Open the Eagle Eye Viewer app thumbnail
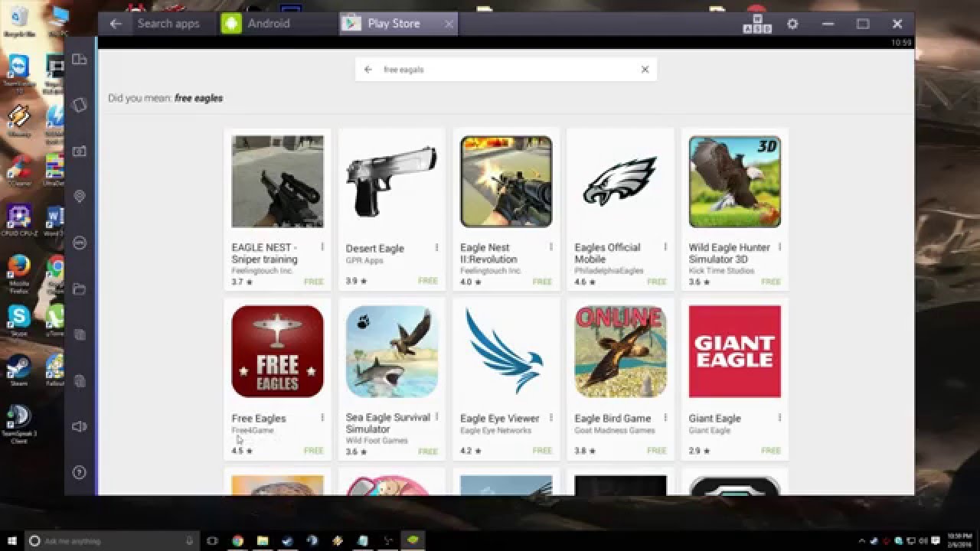The height and width of the screenshot is (551, 980). (506, 351)
